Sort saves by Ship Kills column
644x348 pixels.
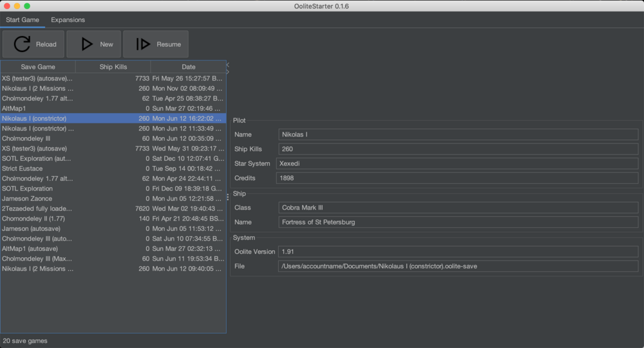tap(113, 67)
